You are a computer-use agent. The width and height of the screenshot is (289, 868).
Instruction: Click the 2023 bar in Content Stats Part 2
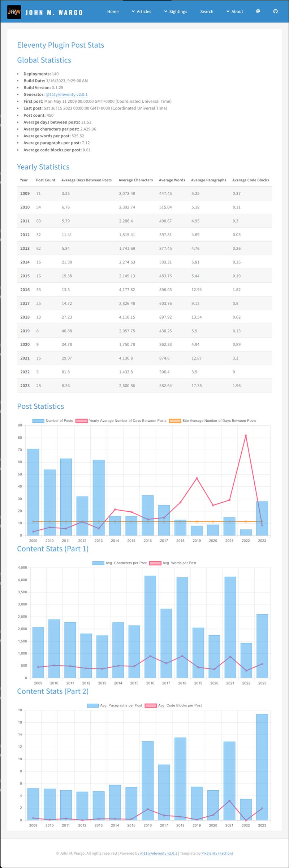(x=262, y=767)
